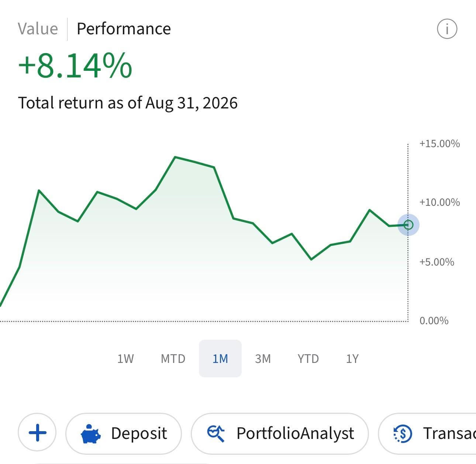The width and height of the screenshot is (476, 464).
Task: Tap the PortfolioAnalyst magnifier chart icon
Action: tap(216, 433)
